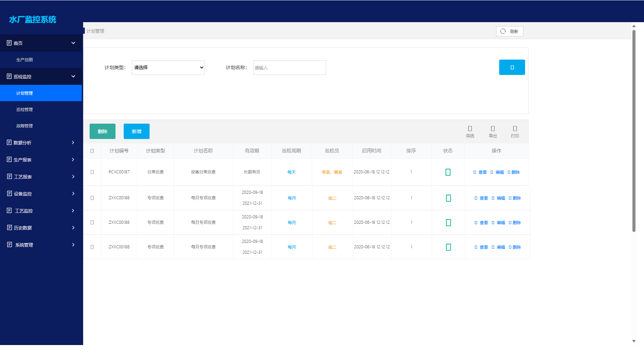View details of plan RCXC00187 via 查看
Viewport: 644px width, 359px height.
[480, 172]
